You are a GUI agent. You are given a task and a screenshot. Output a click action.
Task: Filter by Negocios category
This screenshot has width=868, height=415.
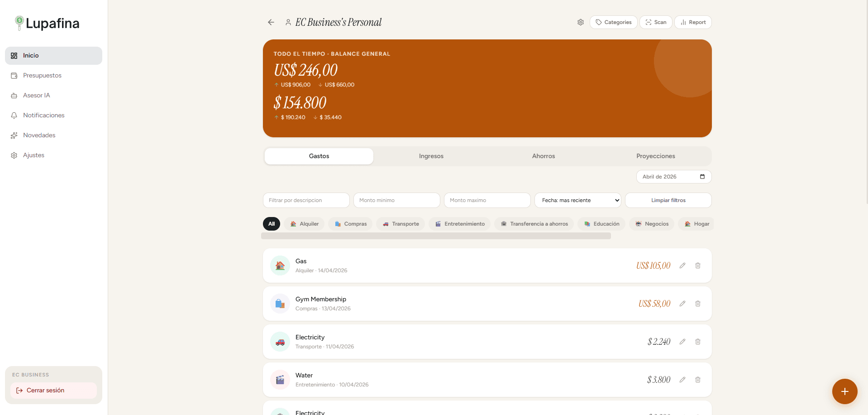pos(652,224)
